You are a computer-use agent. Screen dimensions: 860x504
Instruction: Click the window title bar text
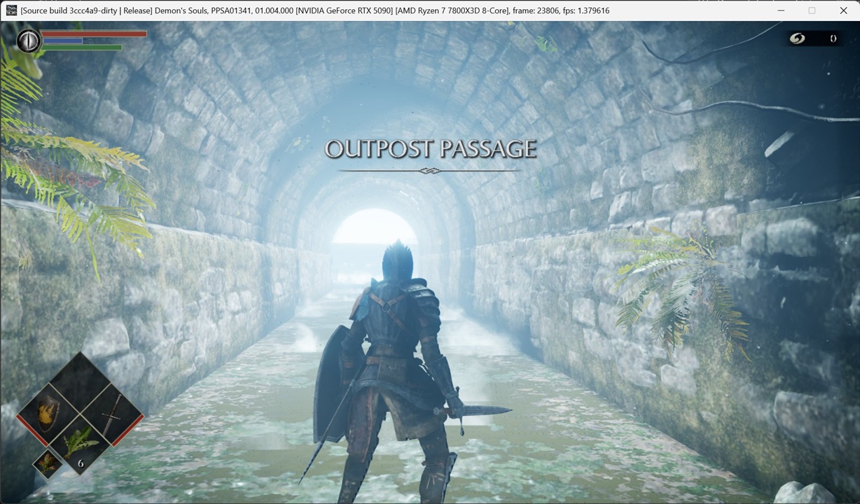click(x=315, y=10)
